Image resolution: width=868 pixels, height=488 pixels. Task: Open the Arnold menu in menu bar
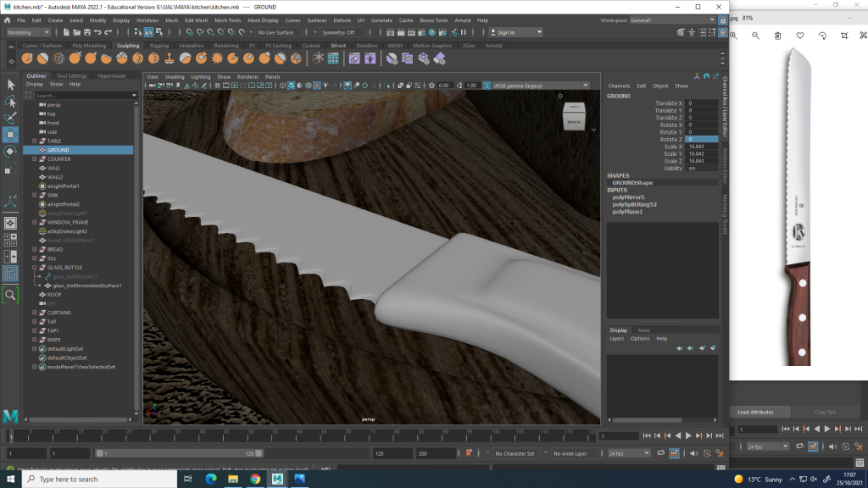(x=462, y=20)
